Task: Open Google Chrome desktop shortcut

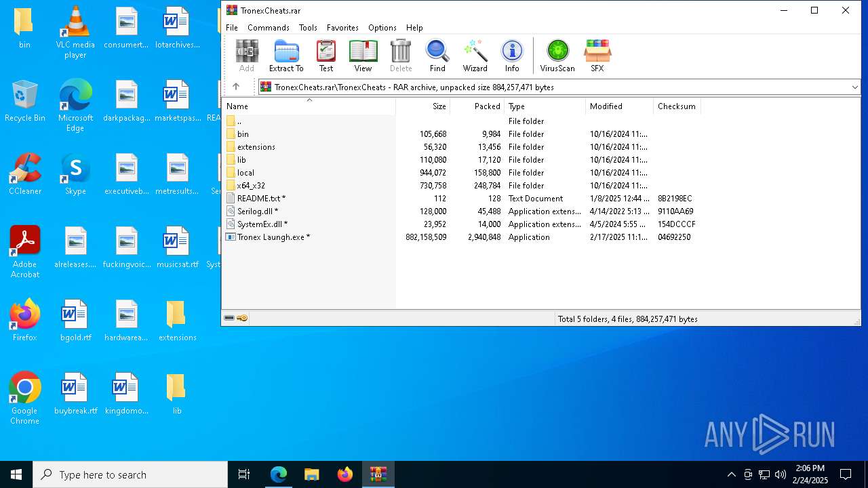Action: pyautogui.click(x=24, y=398)
